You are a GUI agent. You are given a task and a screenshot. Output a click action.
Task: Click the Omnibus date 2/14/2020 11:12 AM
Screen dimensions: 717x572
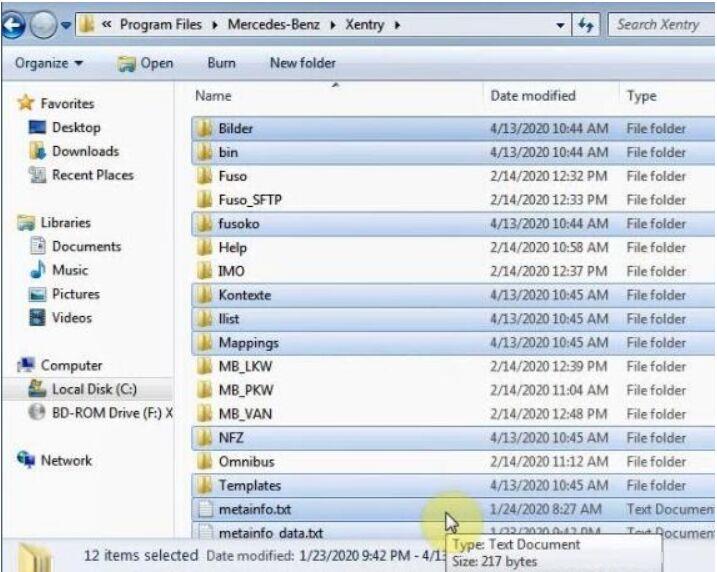[549, 461]
